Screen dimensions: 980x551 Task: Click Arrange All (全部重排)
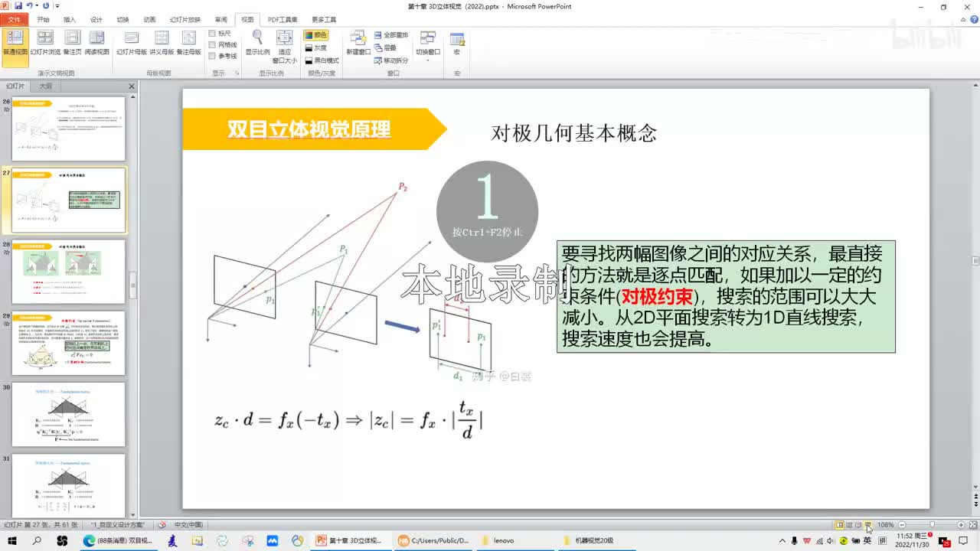(391, 35)
